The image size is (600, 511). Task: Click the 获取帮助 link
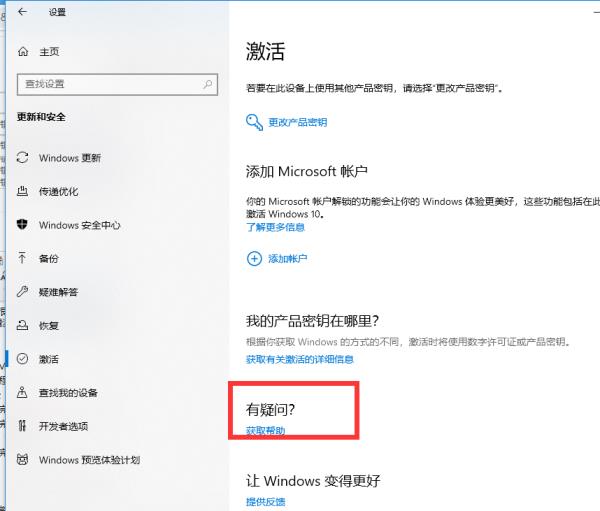point(266,431)
